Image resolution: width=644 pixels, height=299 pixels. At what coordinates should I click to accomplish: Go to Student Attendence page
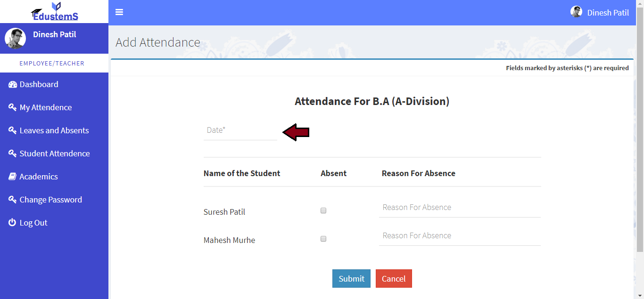coord(54,154)
